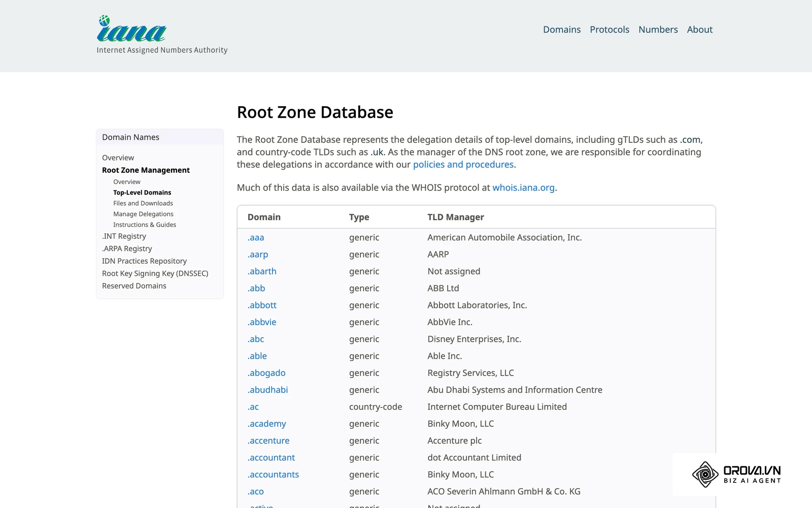Open sidebar Overview under Domain Names
Viewport: 812px width, 508px height.
point(118,158)
